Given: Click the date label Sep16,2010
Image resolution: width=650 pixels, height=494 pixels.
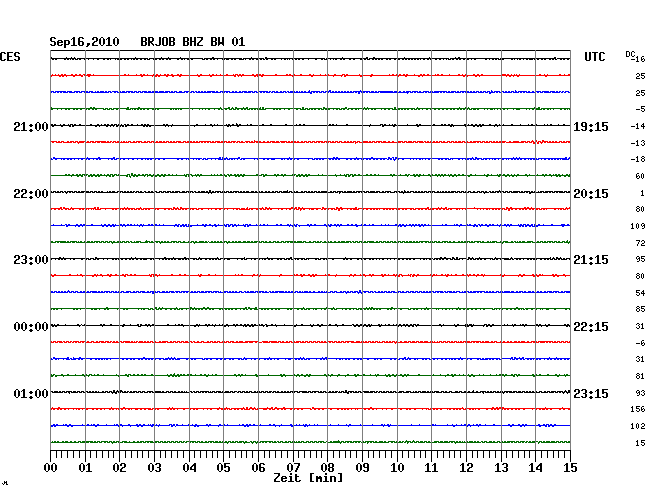Looking at the screenshot, I should pos(84,42).
